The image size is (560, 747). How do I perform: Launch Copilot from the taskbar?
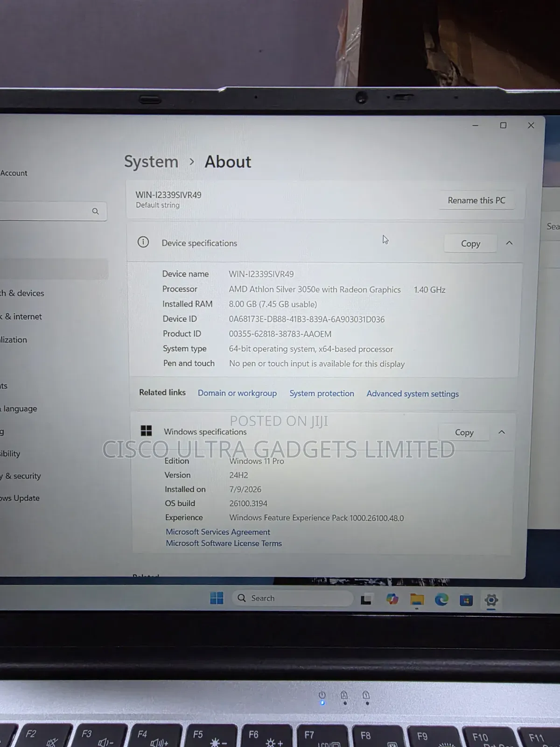[392, 599]
